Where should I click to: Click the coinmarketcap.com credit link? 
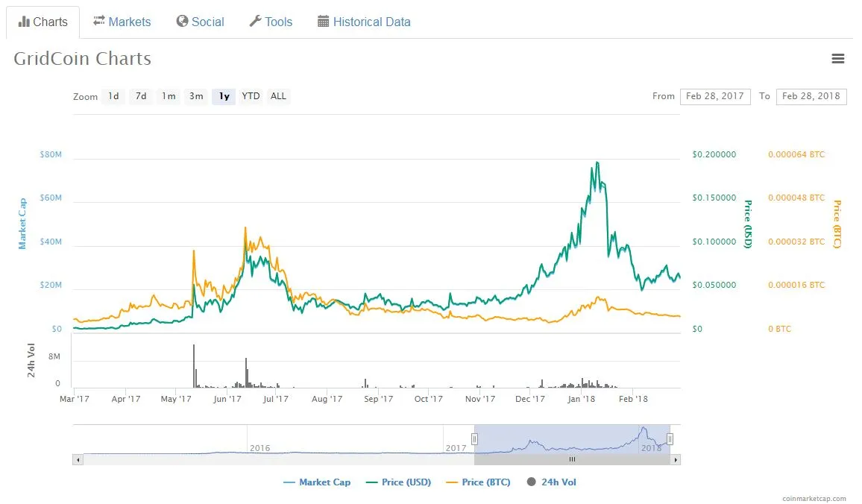pyautogui.click(x=814, y=499)
